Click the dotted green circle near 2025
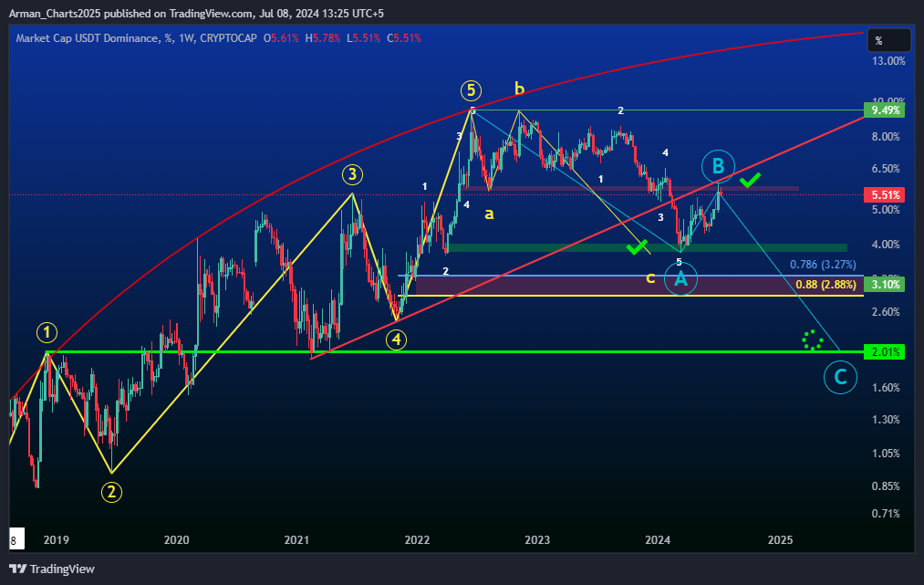The height and width of the screenshot is (585, 924). (813, 340)
